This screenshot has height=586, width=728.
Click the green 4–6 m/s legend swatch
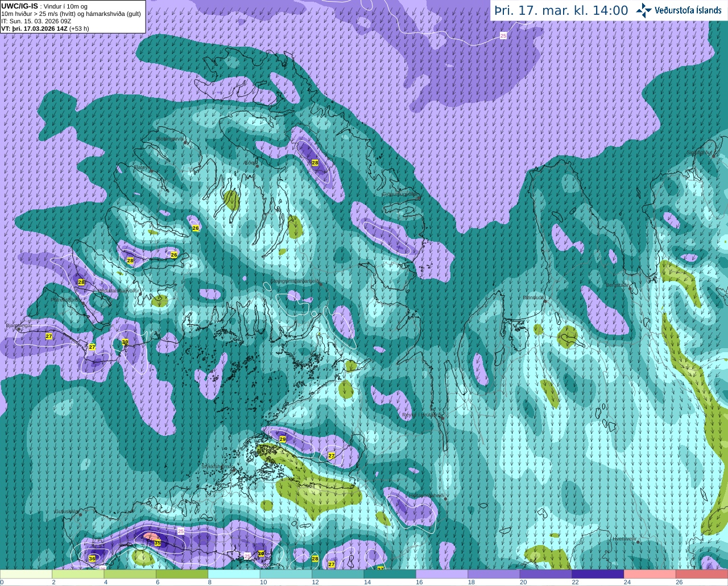click(130, 574)
